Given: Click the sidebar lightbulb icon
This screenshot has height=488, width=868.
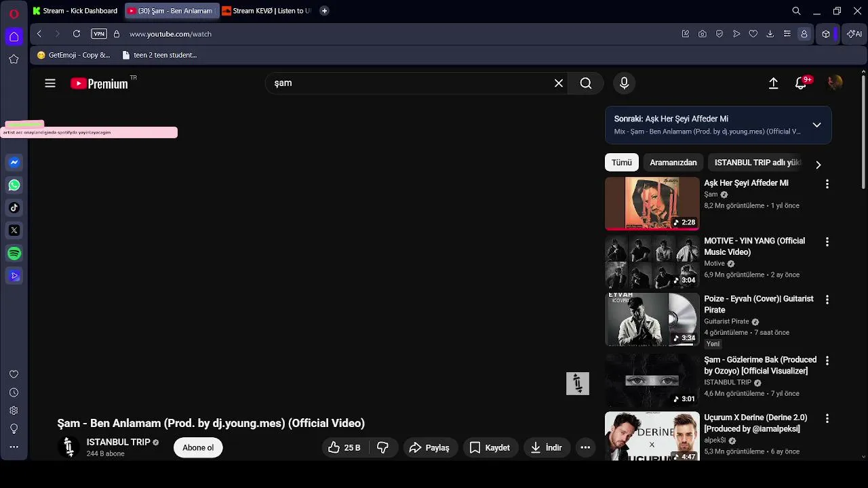Looking at the screenshot, I should pos(14,429).
